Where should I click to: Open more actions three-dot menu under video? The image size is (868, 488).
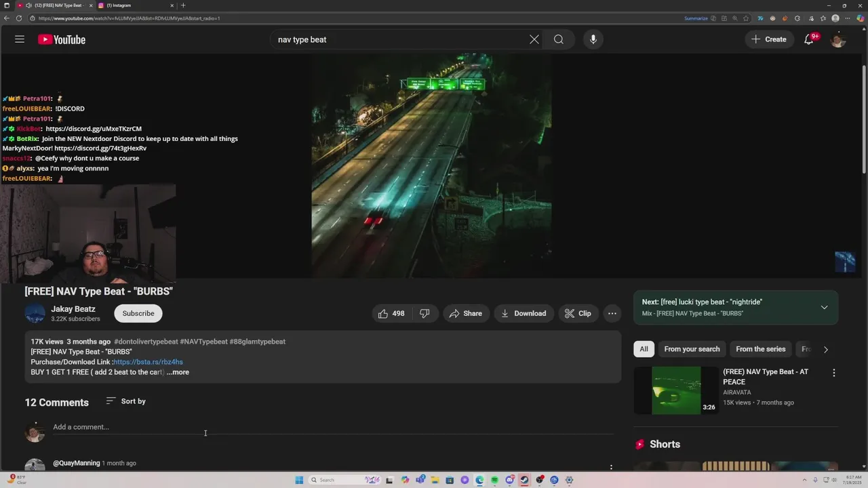point(612,313)
